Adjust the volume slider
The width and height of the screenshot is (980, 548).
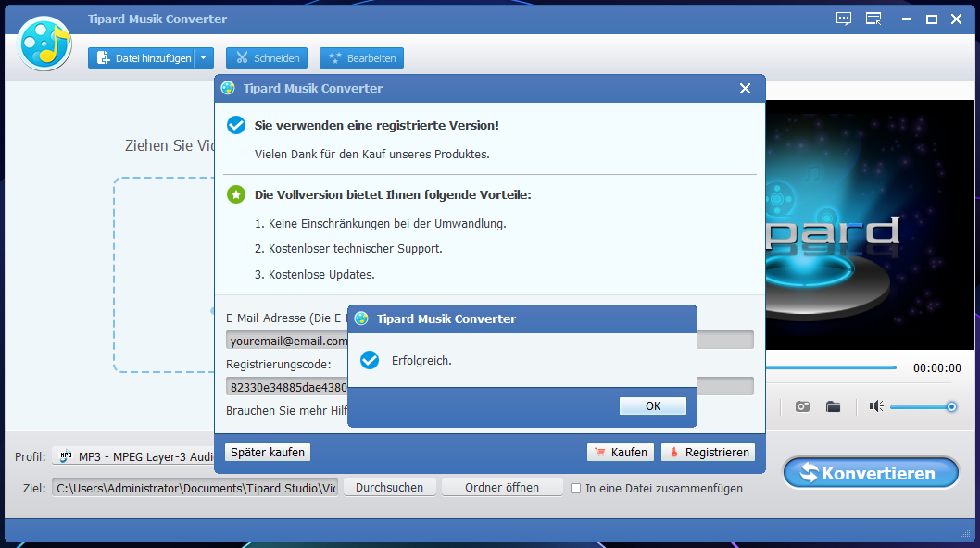tap(923, 407)
